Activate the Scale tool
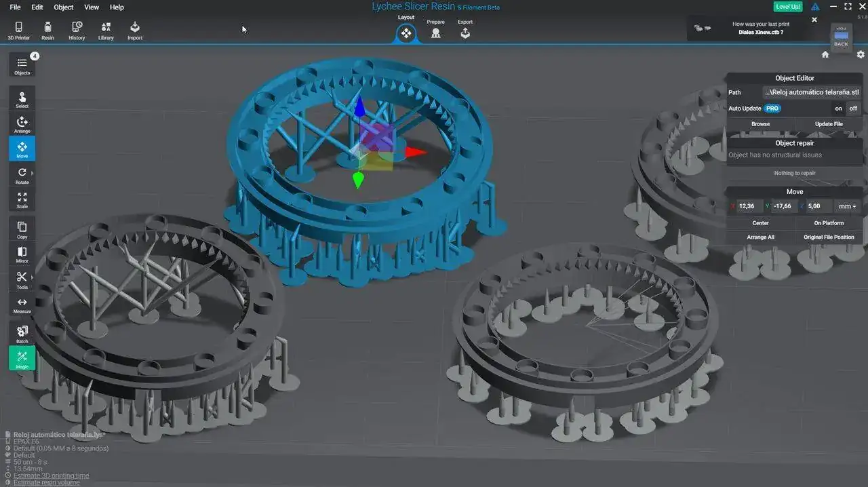 (x=22, y=199)
